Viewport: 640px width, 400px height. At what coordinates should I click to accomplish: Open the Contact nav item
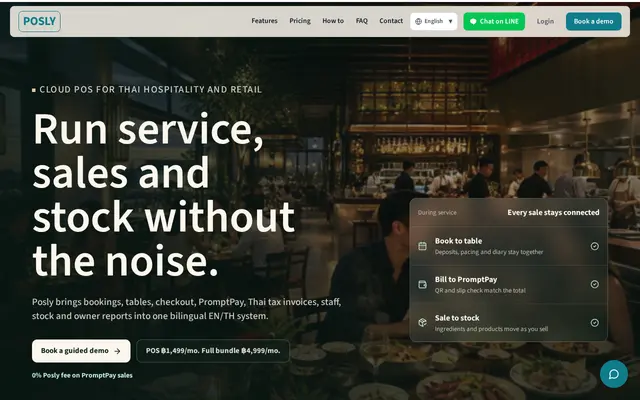391,21
